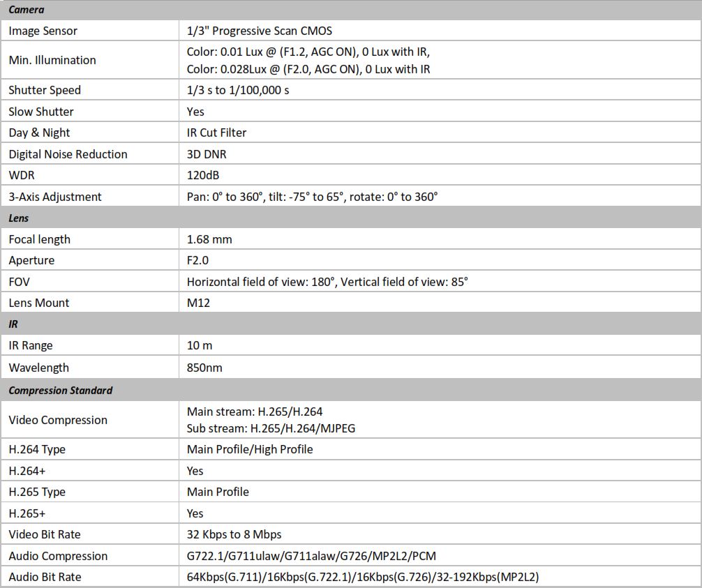Click the Image Sensor label cell

[x=43, y=31]
